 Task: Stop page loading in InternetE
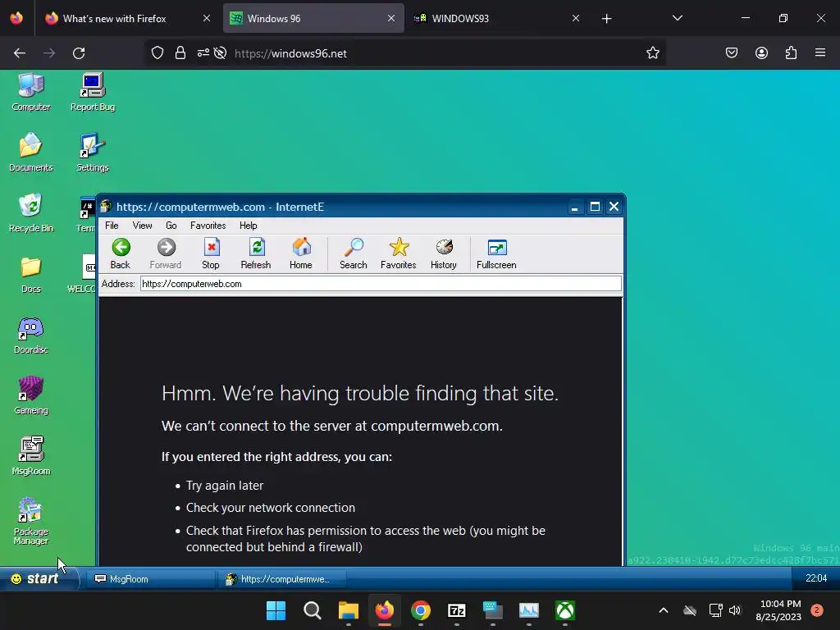(x=211, y=253)
